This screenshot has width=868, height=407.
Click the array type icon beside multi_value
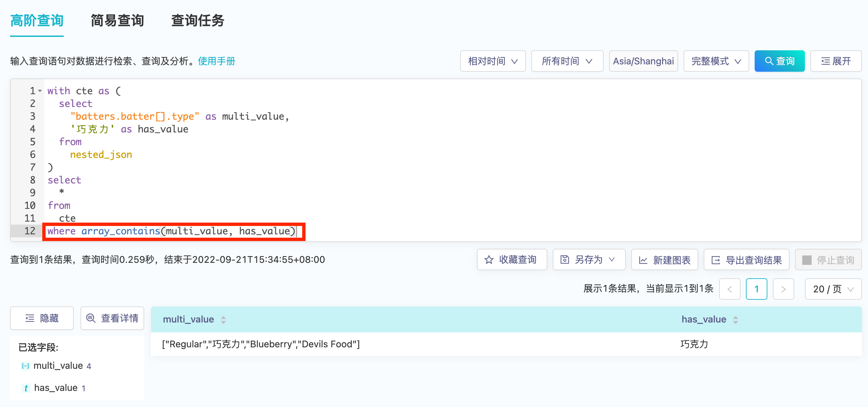25,366
